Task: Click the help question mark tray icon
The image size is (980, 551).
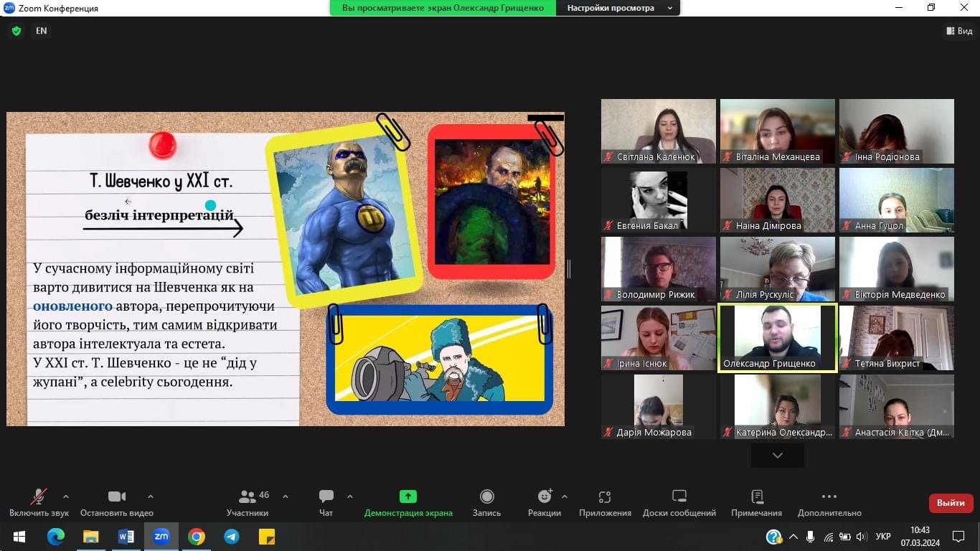Action: [x=774, y=537]
